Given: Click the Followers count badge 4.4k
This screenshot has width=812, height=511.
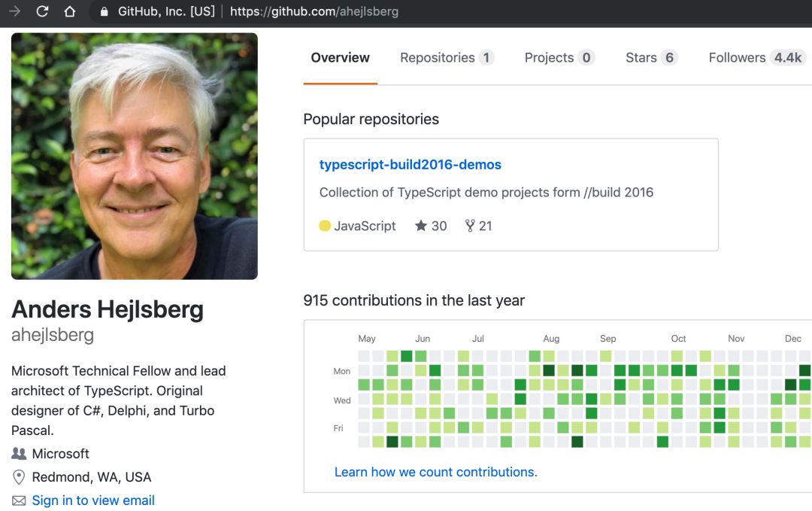Looking at the screenshot, I should tap(788, 57).
